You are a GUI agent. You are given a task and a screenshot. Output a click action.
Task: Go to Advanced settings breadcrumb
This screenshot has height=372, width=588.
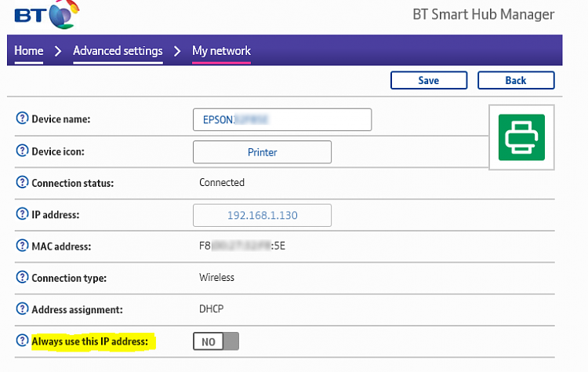click(x=118, y=51)
